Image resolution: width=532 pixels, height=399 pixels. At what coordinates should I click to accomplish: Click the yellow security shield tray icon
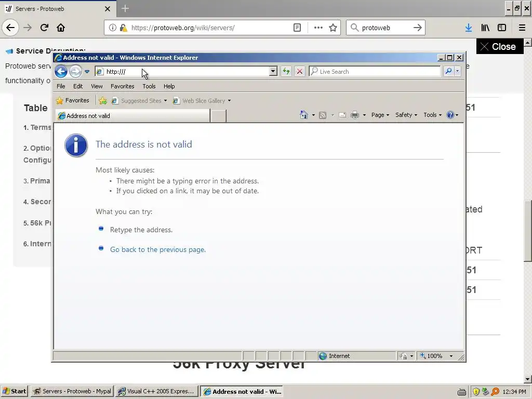point(476,392)
